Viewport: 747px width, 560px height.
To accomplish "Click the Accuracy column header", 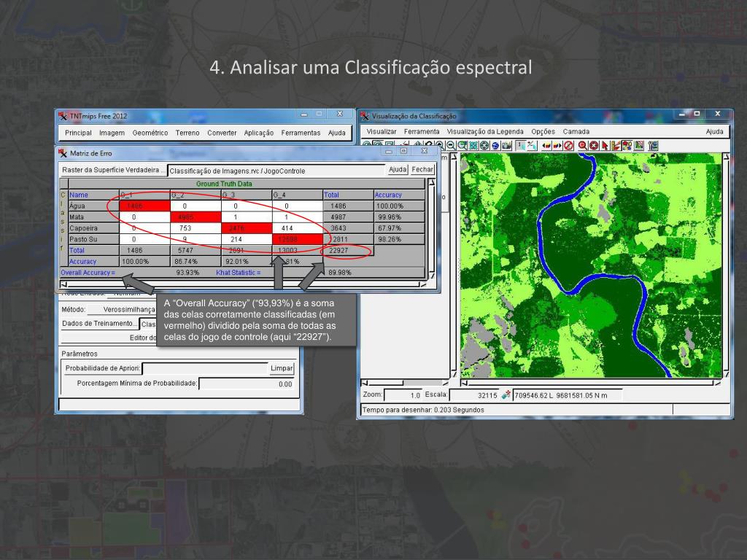I will (399, 195).
